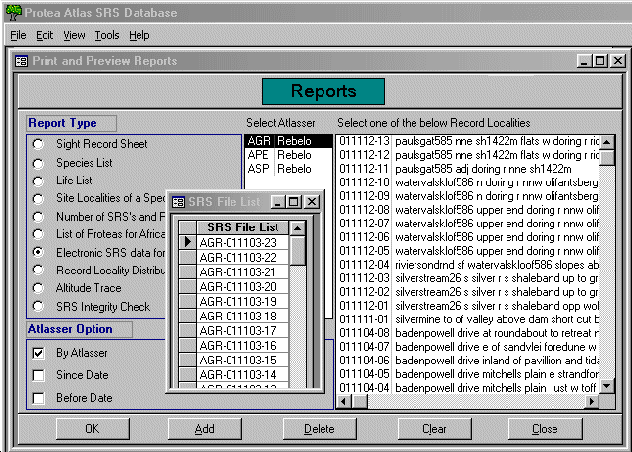
Task: Select the Species List radio button
Action: (38, 163)
